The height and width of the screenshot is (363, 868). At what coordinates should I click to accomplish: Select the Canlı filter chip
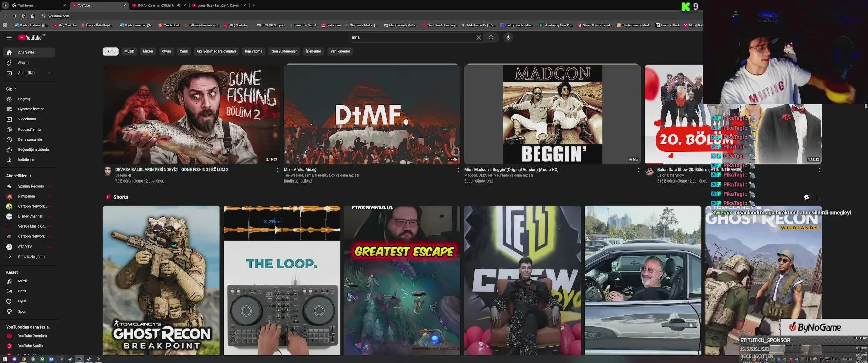tap(184, 51)
